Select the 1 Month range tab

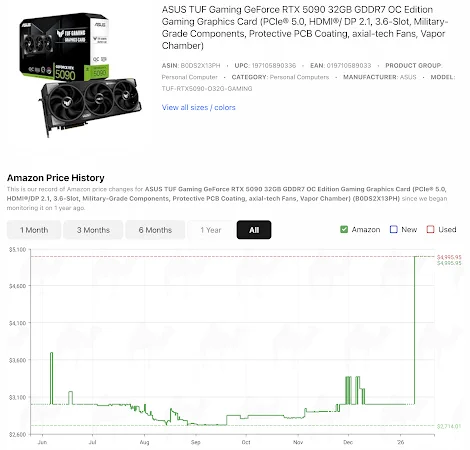point(34,230)
